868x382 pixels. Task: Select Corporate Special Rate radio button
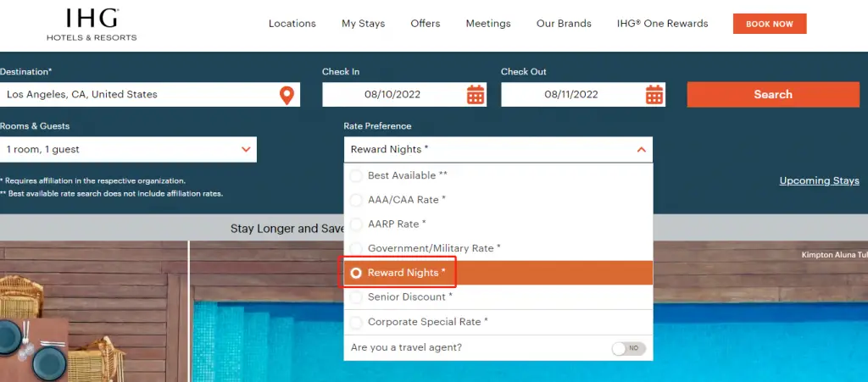356,322
